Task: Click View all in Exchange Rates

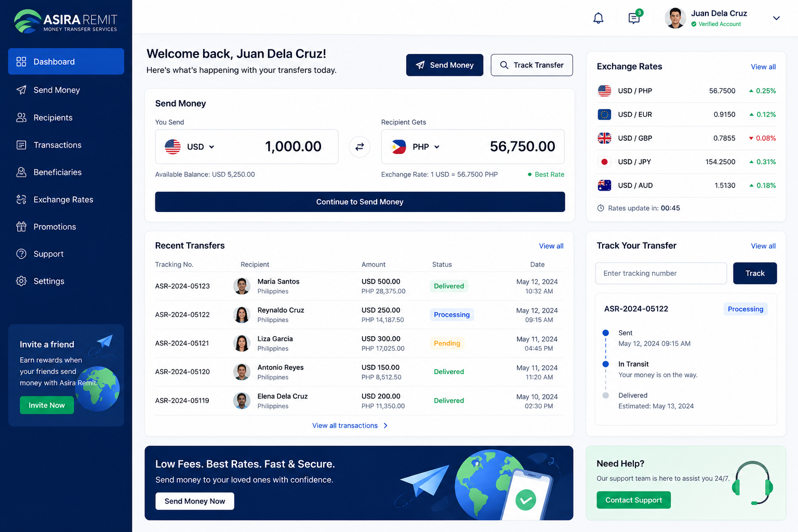Action: pyautogui.click(x=763, y=66)
